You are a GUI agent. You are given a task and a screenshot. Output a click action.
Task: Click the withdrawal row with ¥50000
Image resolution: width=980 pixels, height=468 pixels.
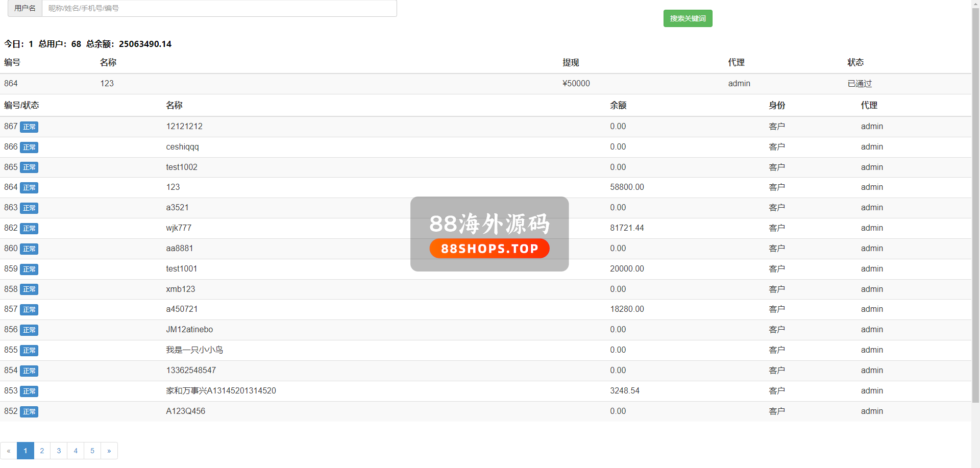(576, 84)
